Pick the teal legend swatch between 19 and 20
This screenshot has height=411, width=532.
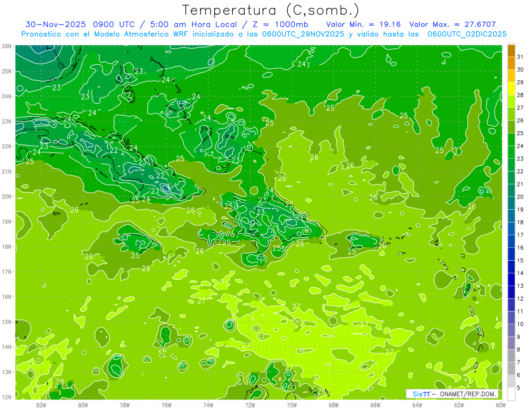(511, 203)
